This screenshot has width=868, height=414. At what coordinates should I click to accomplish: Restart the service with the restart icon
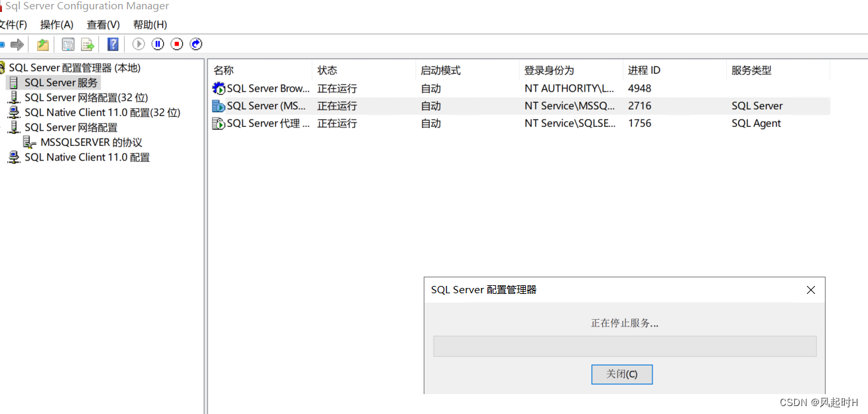point(195,44)
